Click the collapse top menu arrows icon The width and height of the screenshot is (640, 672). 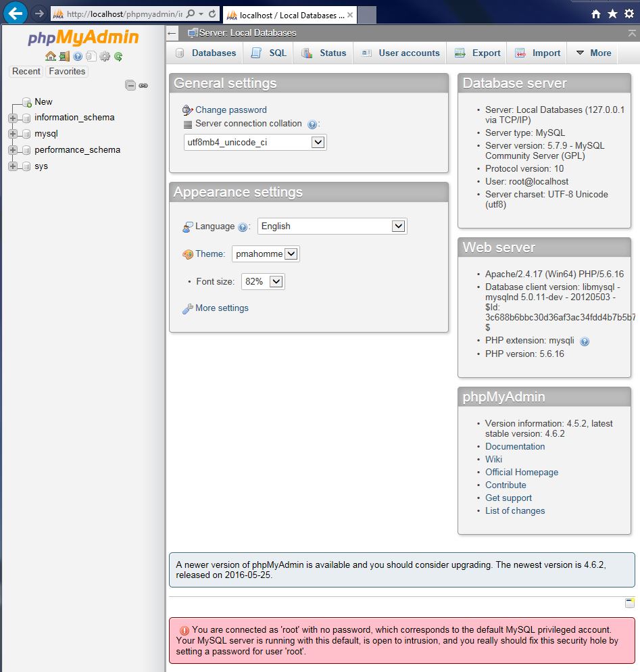(632, 33)
